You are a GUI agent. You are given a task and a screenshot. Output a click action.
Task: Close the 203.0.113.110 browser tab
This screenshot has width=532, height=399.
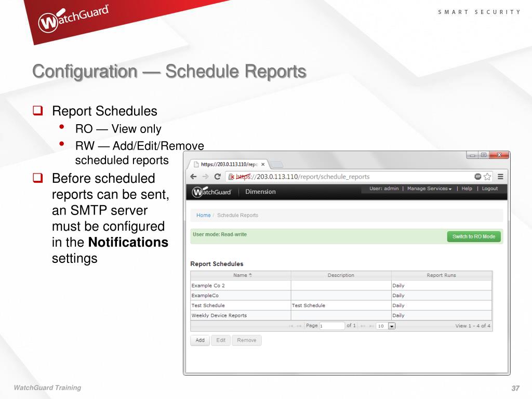pyautogui.click(x=262, y=164)
